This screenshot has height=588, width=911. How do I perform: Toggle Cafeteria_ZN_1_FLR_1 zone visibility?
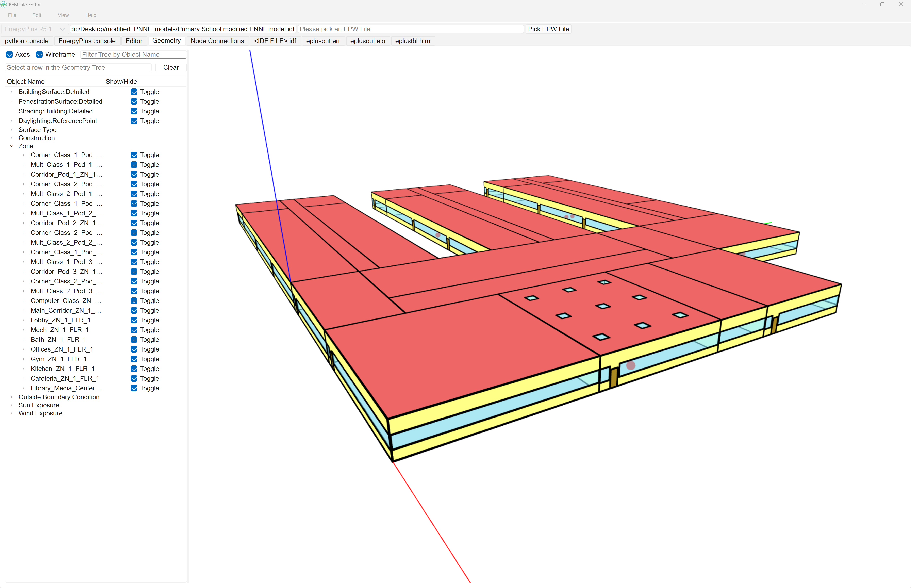134,378
